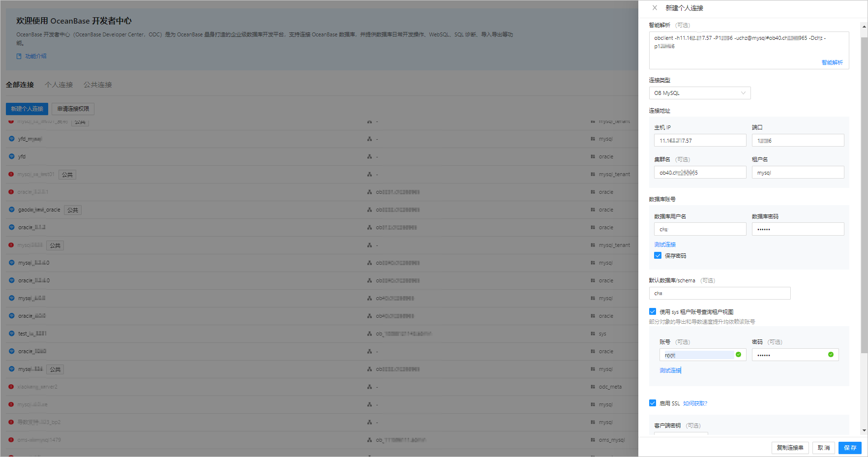Focus the 端口 input field

pos(798,140)
